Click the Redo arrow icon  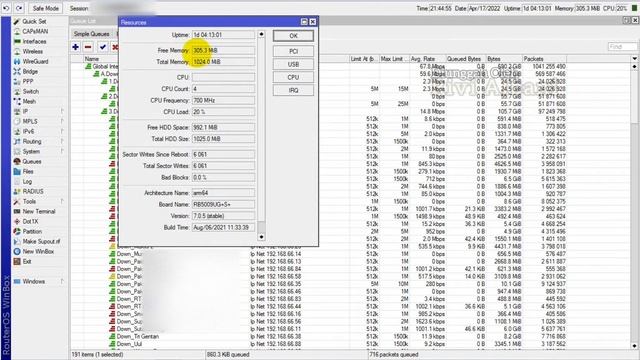pos(19,8)
